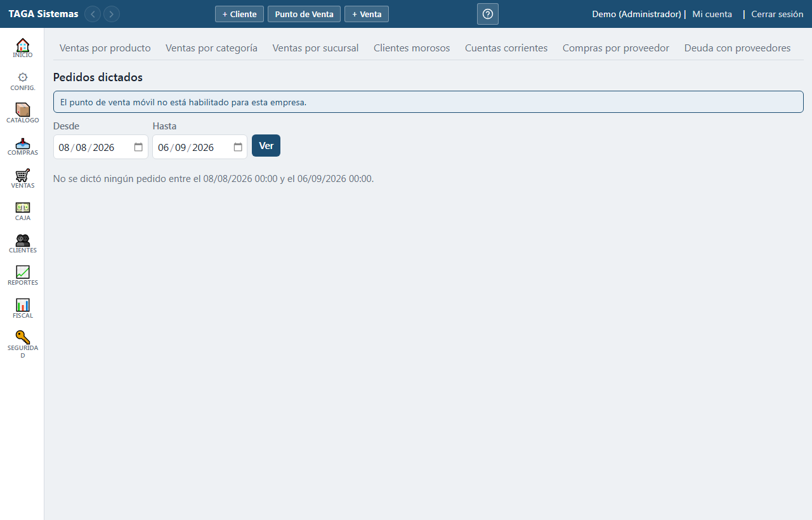The height and width of the screenshot is (520, 812).
Task: Open the Clientes morosos tab
Action: tap(412, 48)
